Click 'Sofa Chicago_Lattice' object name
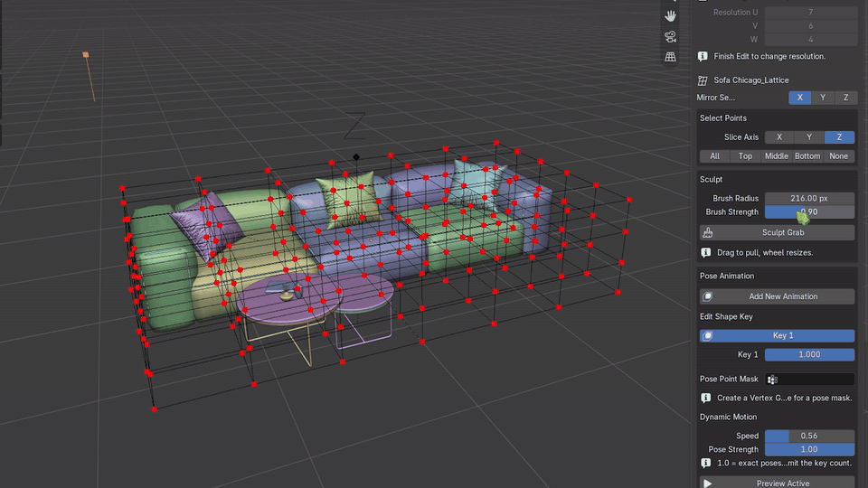The image size is (868, 488). 751,80
